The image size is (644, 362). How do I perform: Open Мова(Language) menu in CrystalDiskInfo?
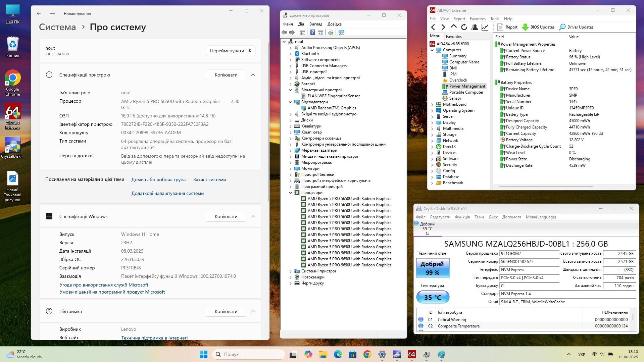tap(541, 217)
